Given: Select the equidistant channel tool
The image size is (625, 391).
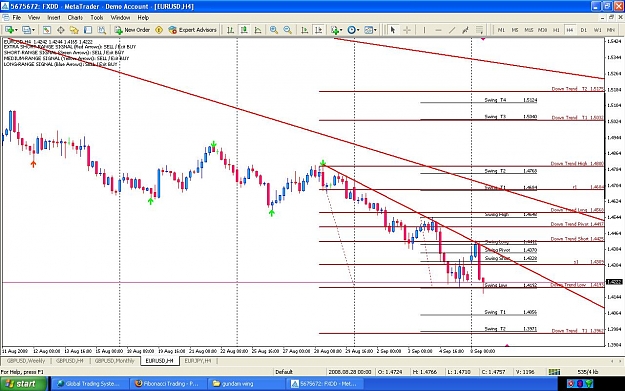Looking at the screenshot, I should 465,30.
